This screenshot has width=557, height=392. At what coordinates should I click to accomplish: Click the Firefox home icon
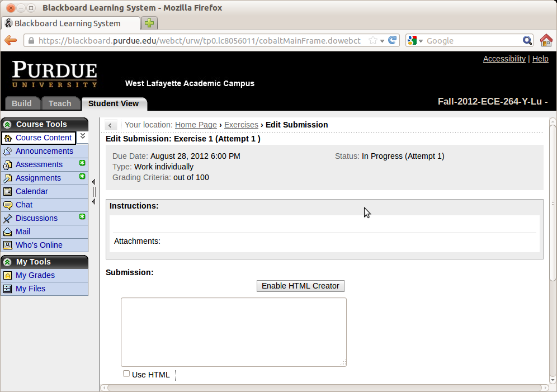pos(546,40)
